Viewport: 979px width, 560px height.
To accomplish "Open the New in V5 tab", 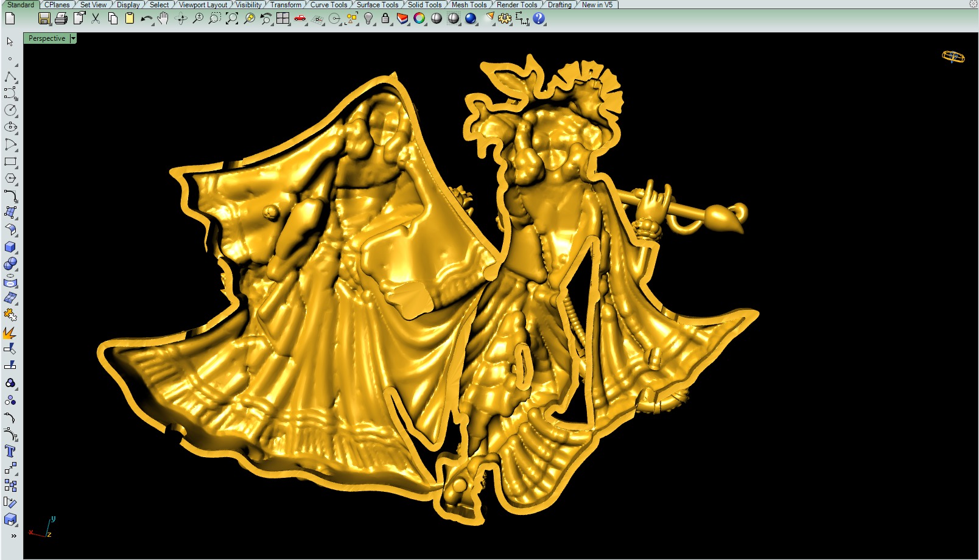I will pos(597,4).
